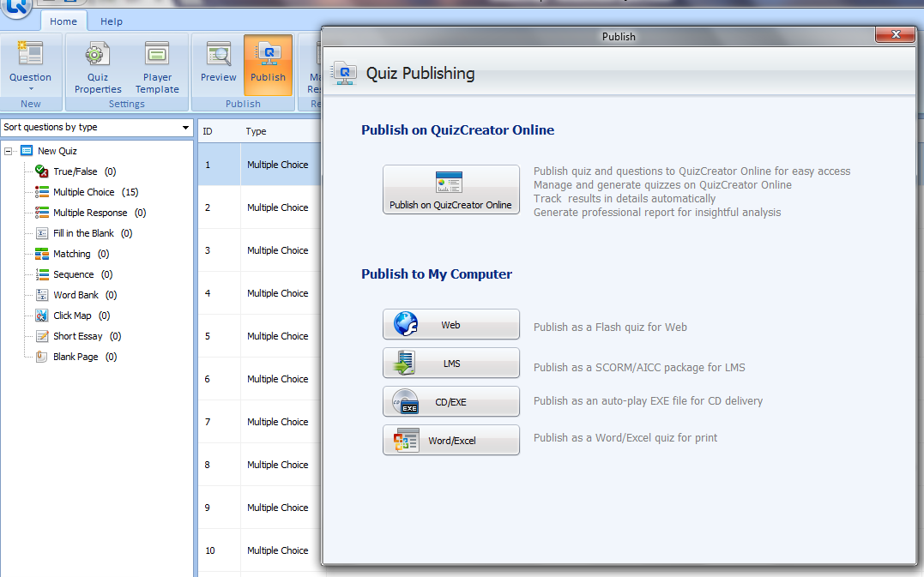
Task: Click the Matching question type icon
Action: pyautogui.click(x=42, y=254)
